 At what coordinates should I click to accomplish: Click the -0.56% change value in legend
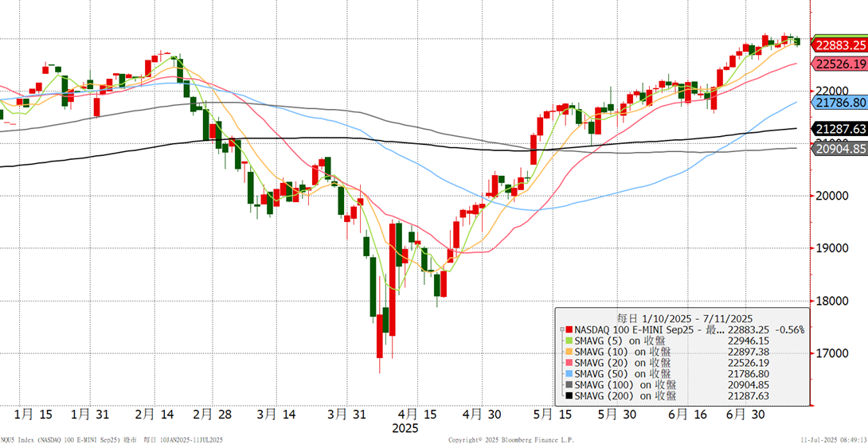[x=789, y=330]
